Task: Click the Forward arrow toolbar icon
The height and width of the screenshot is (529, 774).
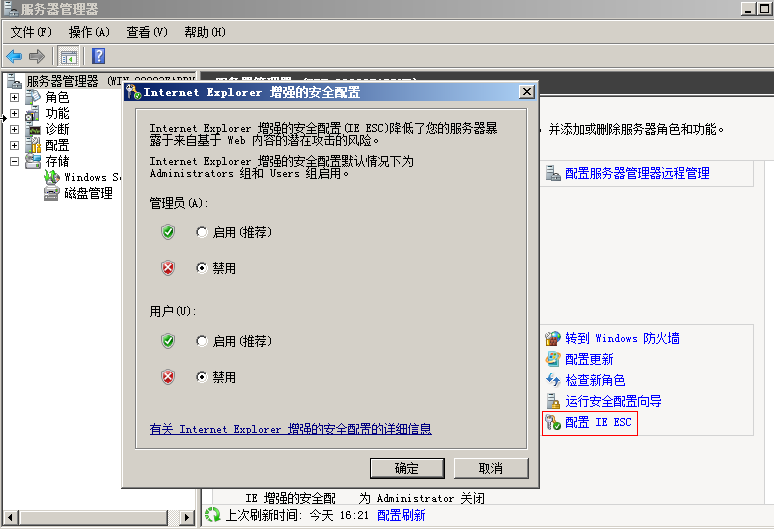Action: 37,56
